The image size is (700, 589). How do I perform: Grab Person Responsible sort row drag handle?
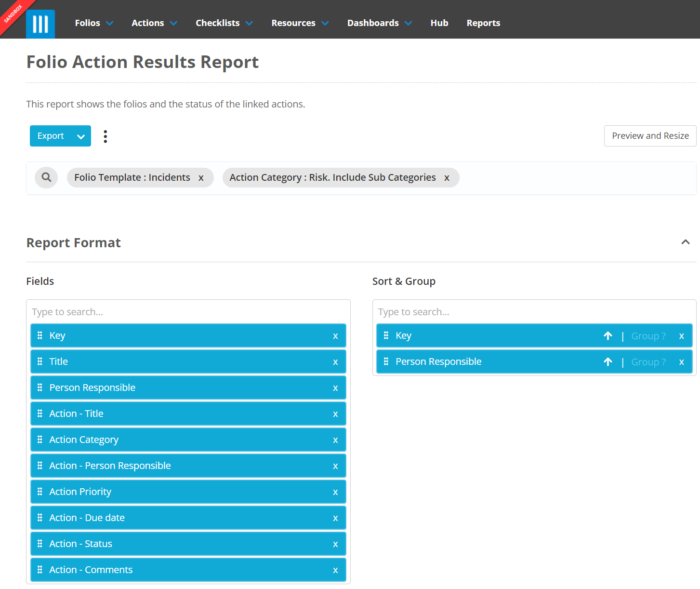386,361
